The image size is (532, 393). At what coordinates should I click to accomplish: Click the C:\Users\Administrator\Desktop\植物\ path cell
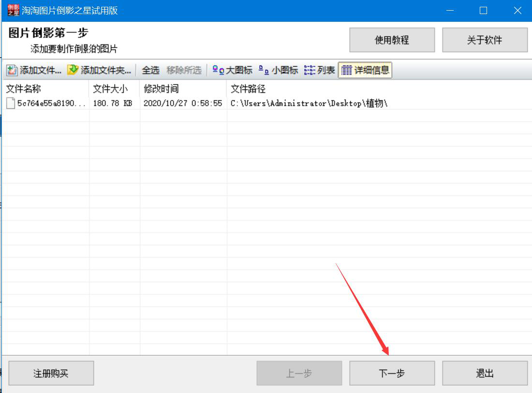tap(309, 103)
